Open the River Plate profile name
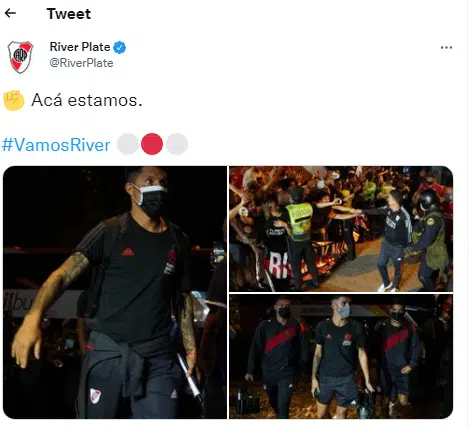The image size is (475, 429). pos(80,47)
